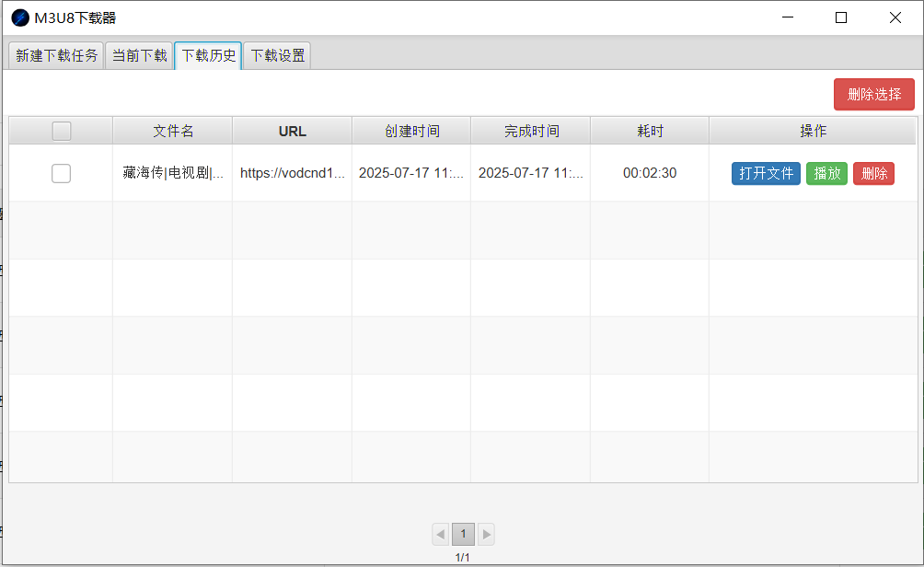The height and width of the screenshot is (567, 924).
Task: Click the previous page arrow
Action: (440, 534)
